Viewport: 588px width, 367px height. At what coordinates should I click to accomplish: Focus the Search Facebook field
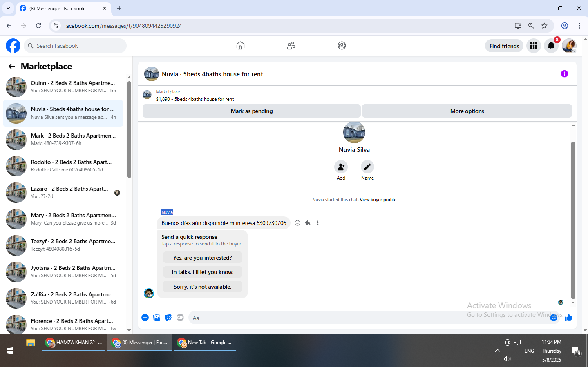[x=75, y=46]
